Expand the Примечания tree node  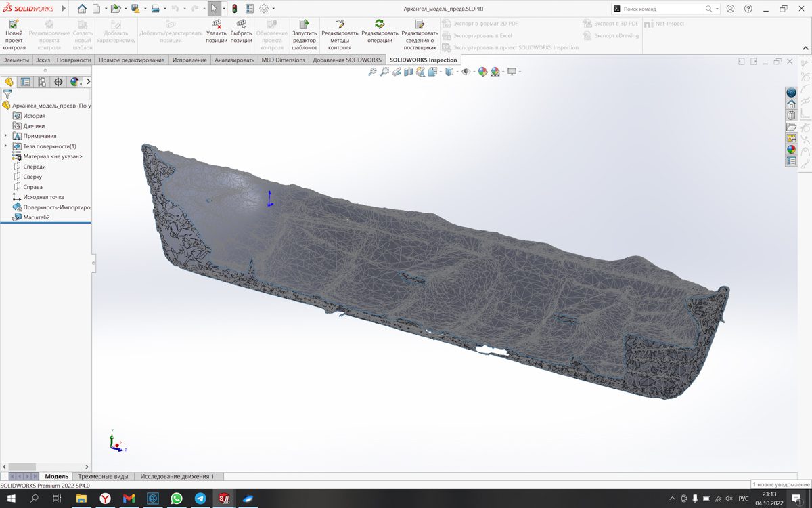point(5,136)
